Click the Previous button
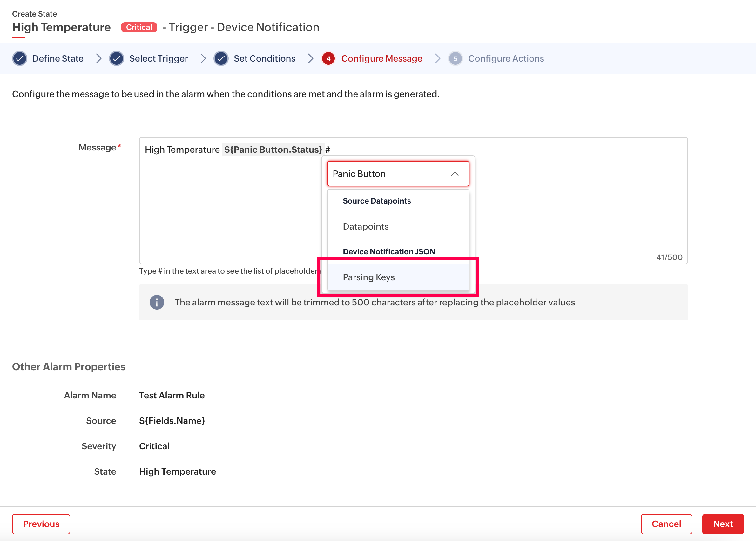The width and height of the screenshot is (756, 541). [x=41, y=524]
